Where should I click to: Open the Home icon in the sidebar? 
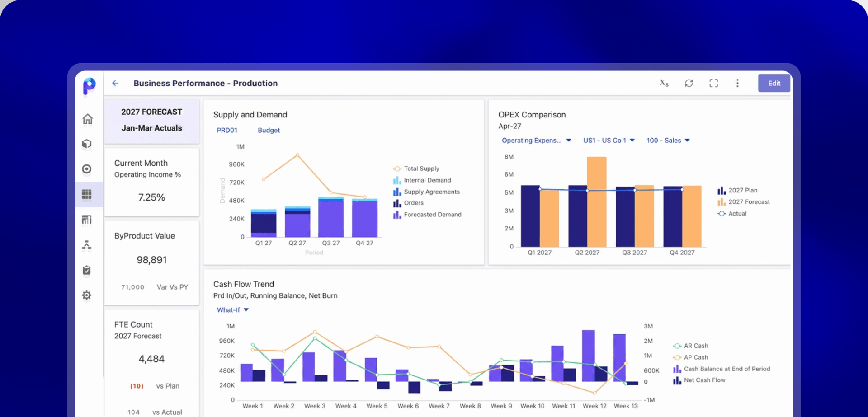(x=87, y=119)
